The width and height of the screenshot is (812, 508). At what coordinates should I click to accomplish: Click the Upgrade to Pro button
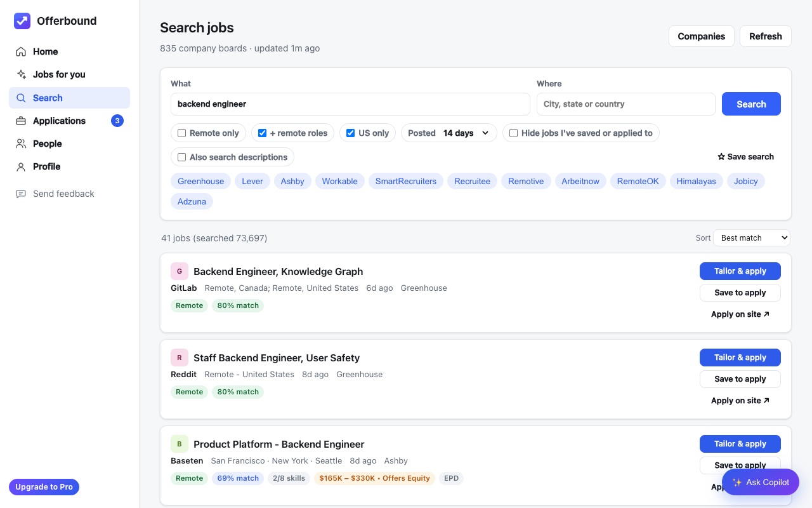(44, 487)
